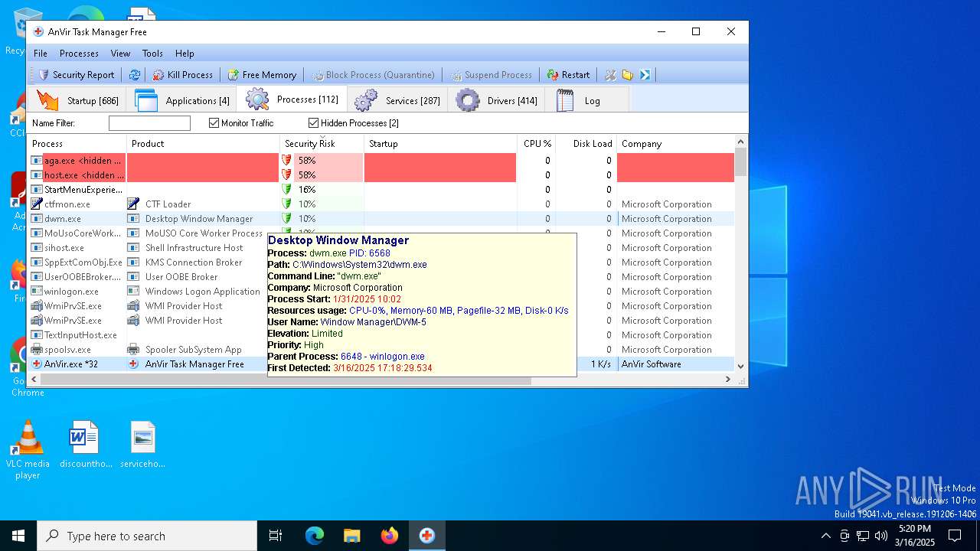Sort by Disk Load column header
This screenshot has height=551, width=980.
[586, 143]
